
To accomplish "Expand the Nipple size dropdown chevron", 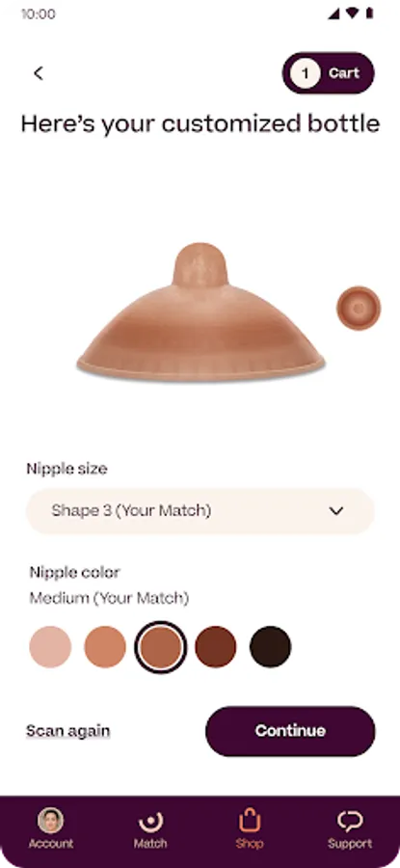I will [x=336, y=511].
